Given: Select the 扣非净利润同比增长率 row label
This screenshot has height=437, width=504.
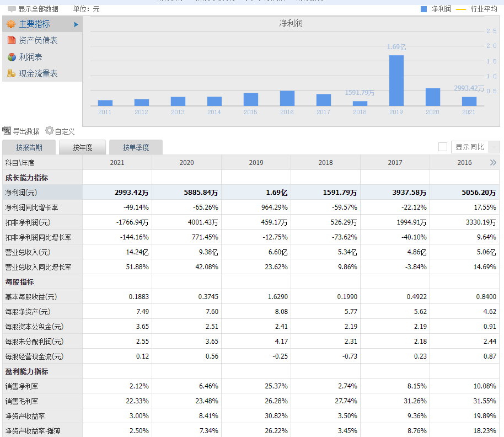Looking at the screenshot, I should pos(38,237).
